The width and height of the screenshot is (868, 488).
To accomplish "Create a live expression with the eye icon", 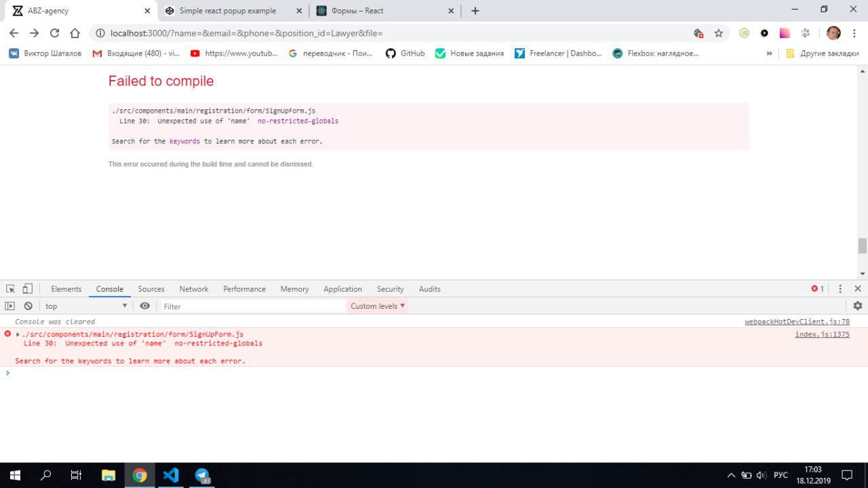I will pos(144,306).
